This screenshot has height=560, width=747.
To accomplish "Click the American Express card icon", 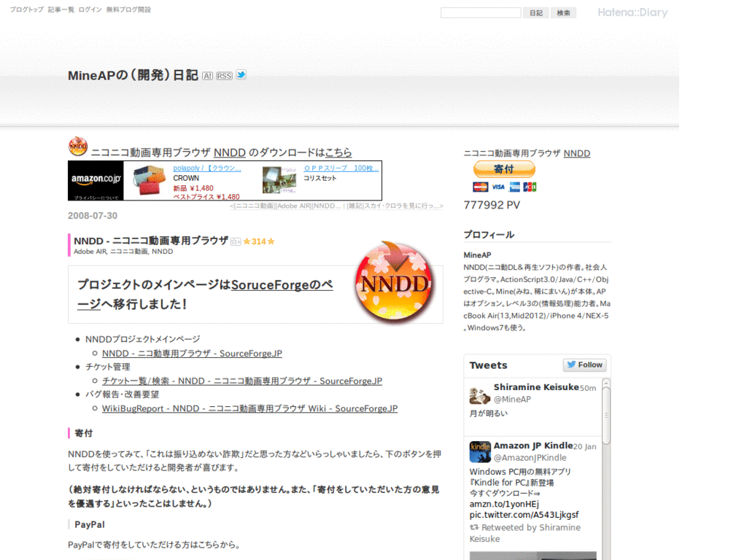I will click(x=514, y=187).
